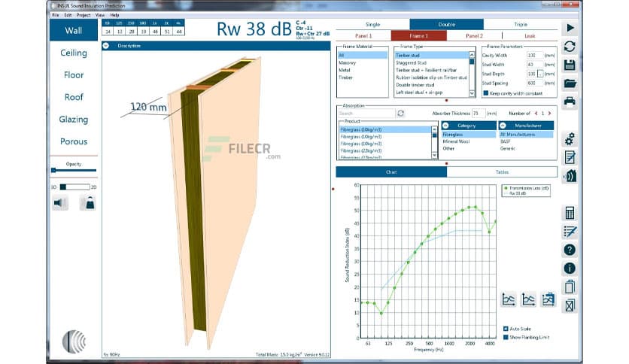The image size is (629, 364).
Task: Select the Chart tab
Action: (x=391, y=172)
